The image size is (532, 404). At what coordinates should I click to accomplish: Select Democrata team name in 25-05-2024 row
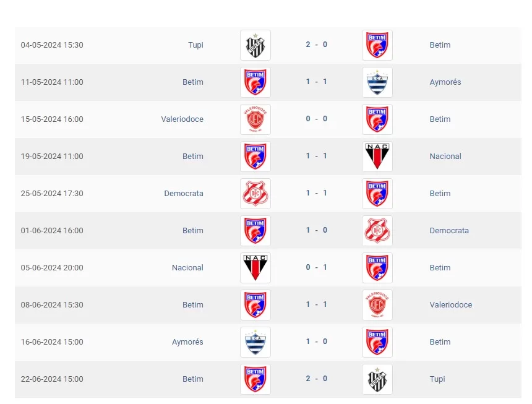(x=183, y=194)
